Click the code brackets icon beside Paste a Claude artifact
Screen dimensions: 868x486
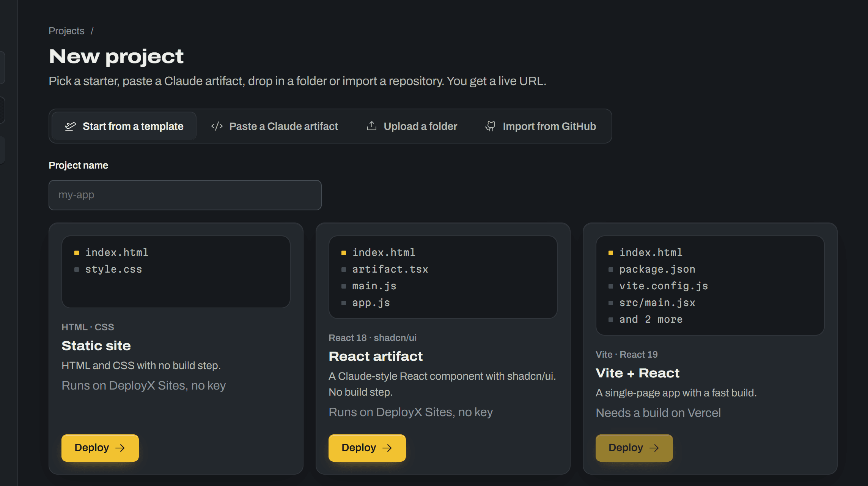217,126
